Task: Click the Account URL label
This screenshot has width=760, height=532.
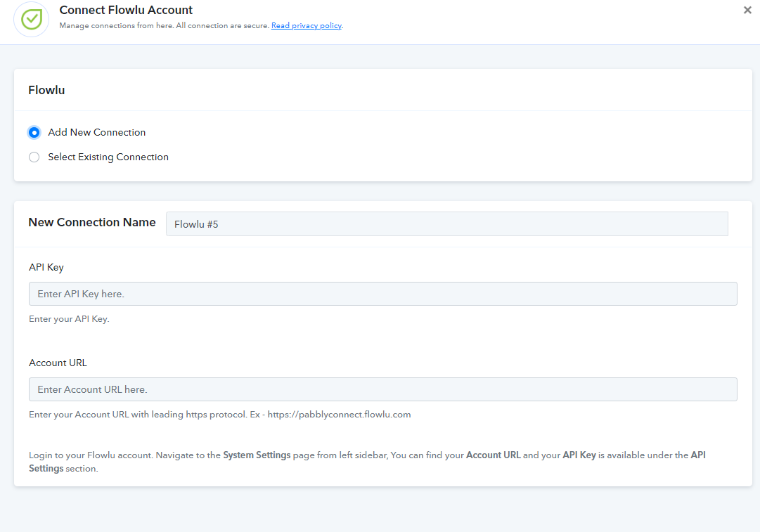Action: click(58, 363)
